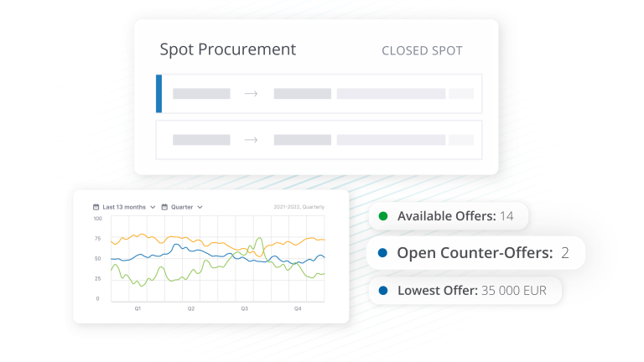
Task: Click the blue dot next to Lowest Offer
Action: [383, 291]
